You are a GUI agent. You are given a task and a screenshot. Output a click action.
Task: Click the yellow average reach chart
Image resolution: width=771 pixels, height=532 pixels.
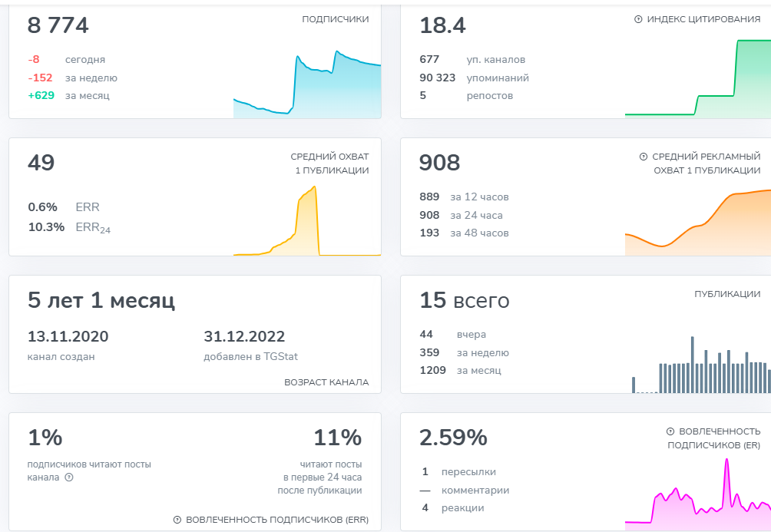point(307,223)
